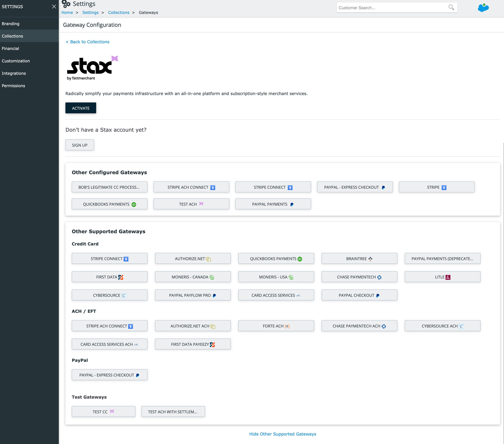Open Integrations in the sidebar
Screen dimensions: 504x444
tap(29, 73)
